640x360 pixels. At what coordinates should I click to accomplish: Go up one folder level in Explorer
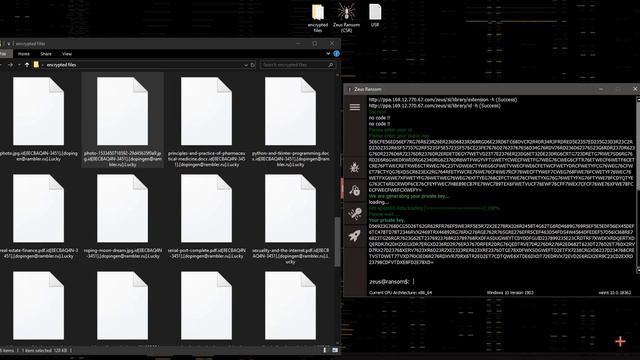pos(27,65)
